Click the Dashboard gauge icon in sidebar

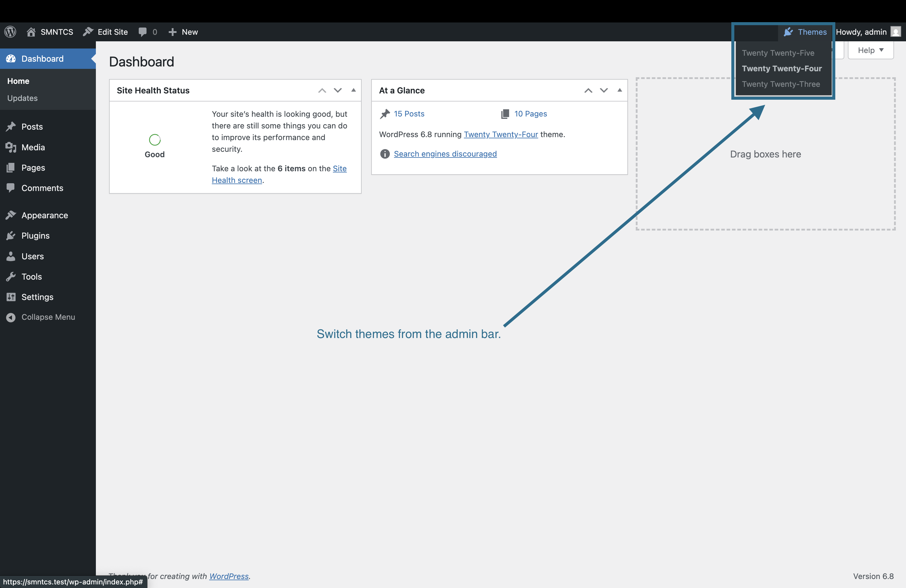11,59
